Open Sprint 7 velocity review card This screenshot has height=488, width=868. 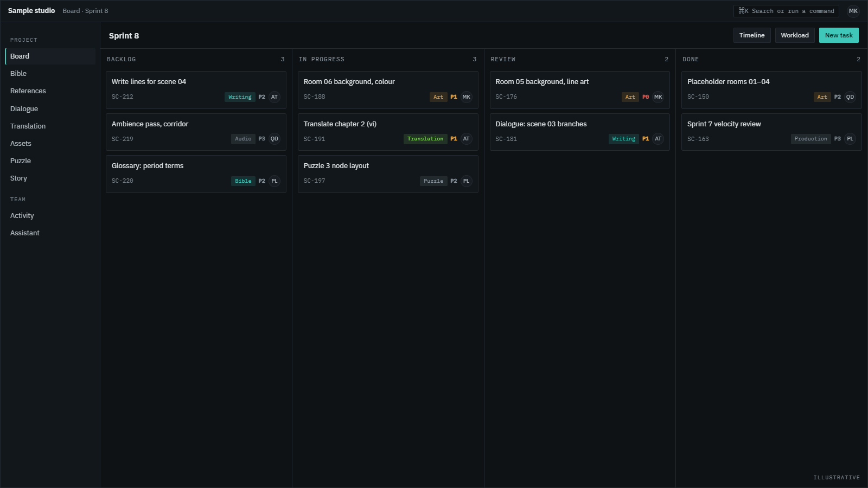coord(771,132)
